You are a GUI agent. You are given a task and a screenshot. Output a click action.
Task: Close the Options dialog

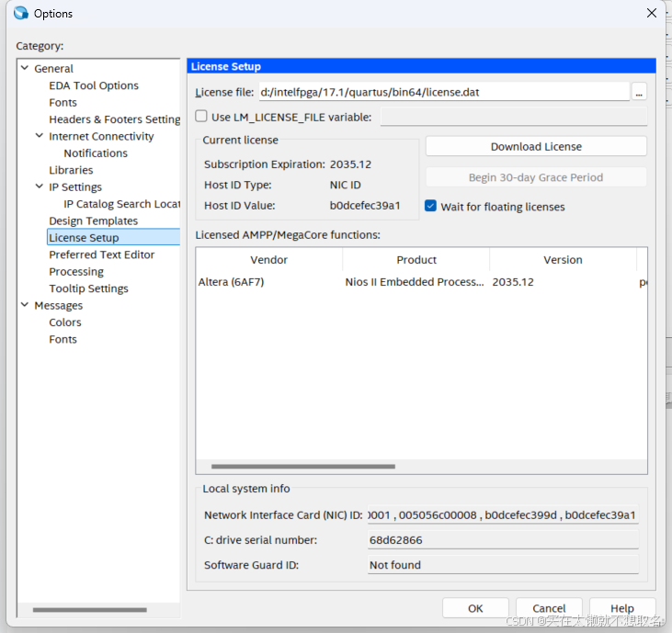click(x=652, y=13)
